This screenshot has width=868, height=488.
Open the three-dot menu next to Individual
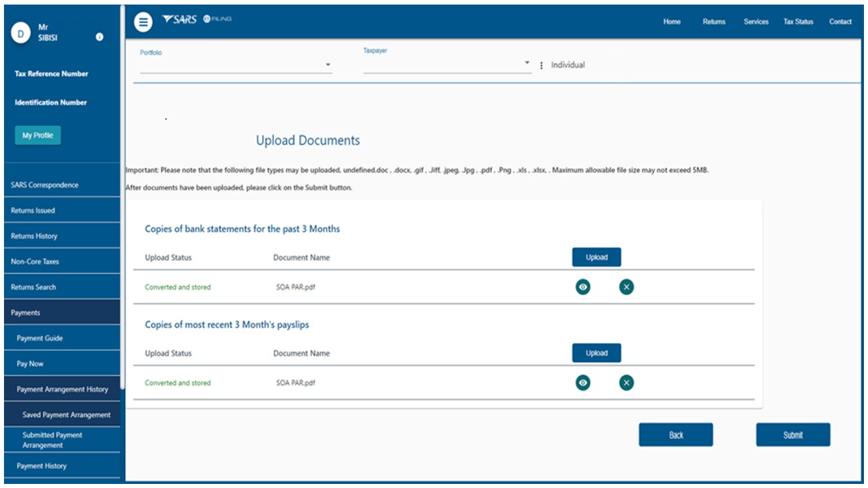click(x=541, y=65)
